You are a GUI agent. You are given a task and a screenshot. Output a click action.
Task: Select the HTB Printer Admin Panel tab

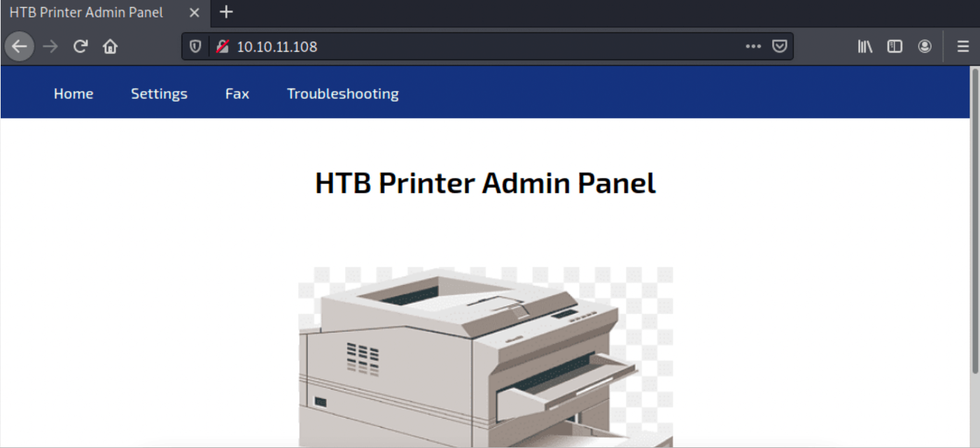click(x=104, y=13)
